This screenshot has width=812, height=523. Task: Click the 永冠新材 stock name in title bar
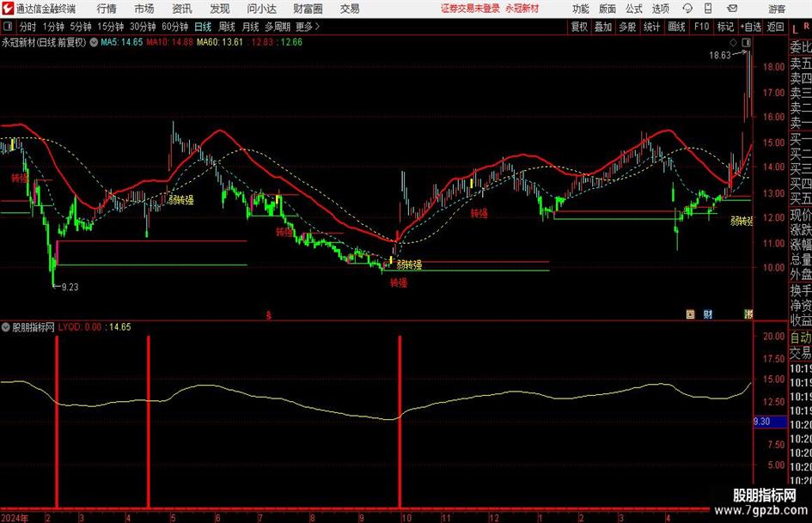(x=522, y=9)
